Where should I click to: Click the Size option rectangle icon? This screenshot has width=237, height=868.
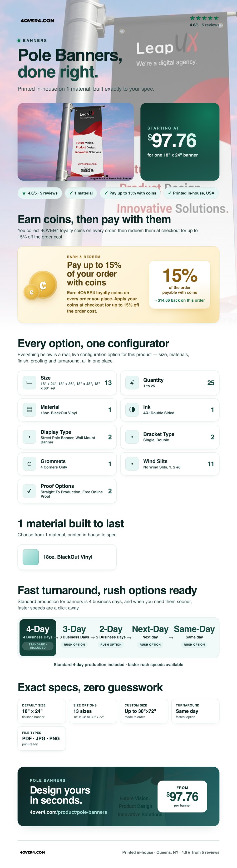tap(29, 382)
